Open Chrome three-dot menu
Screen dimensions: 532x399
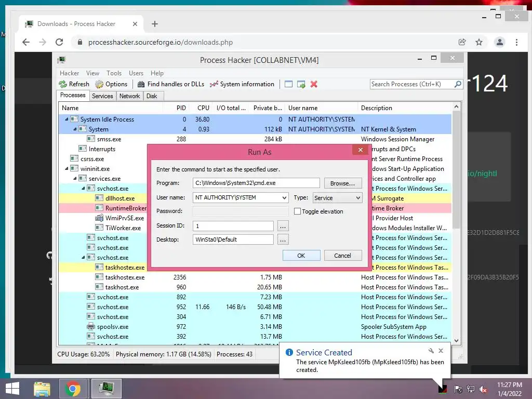pos(516,42)
